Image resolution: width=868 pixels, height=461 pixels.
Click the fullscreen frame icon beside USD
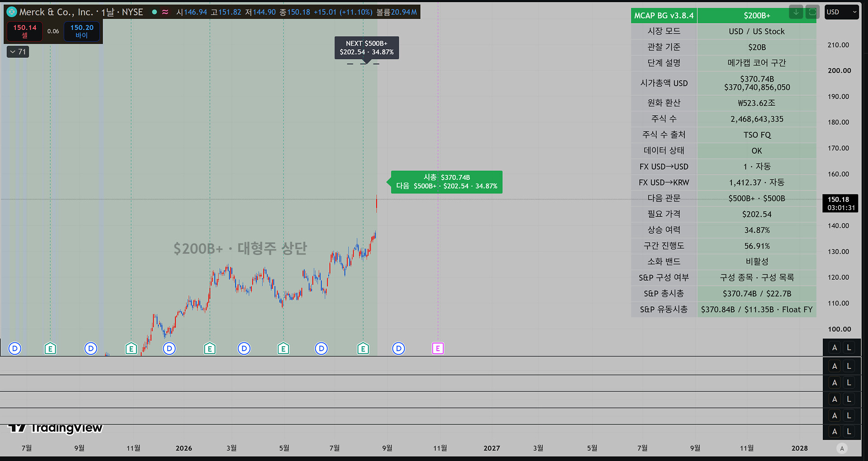click(x=812, y=12)
